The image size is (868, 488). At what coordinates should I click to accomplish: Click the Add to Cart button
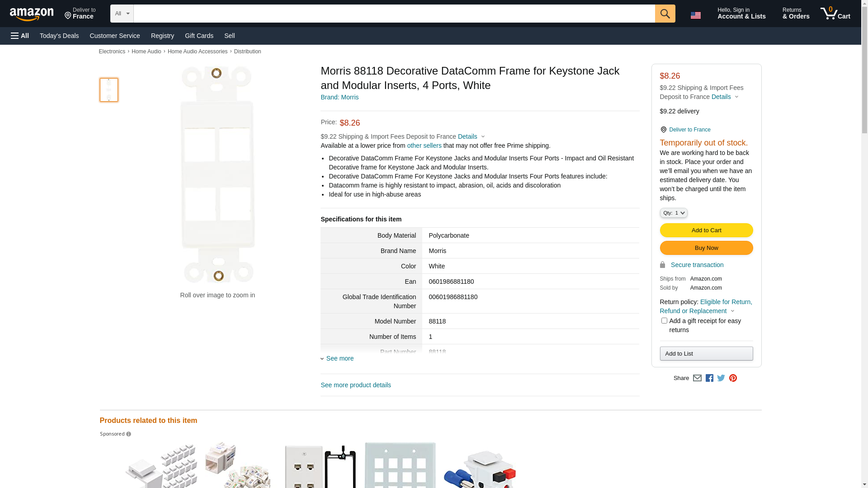[x=706, y=230]
